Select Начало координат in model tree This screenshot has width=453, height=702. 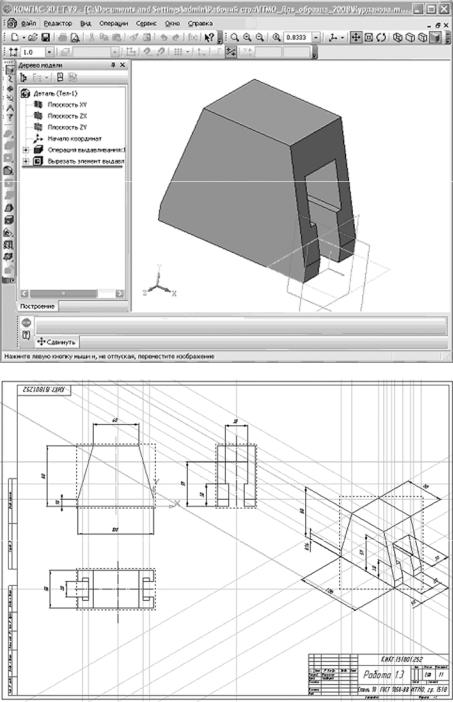coord(74,138)
